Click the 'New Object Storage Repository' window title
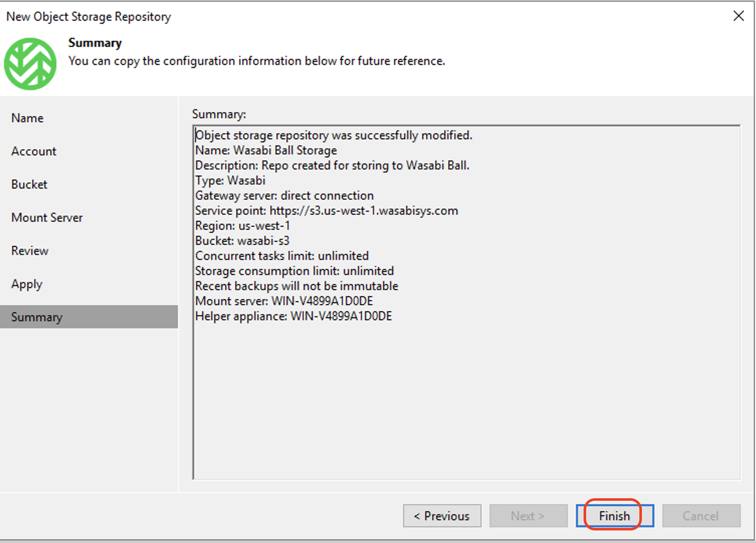 88,17
